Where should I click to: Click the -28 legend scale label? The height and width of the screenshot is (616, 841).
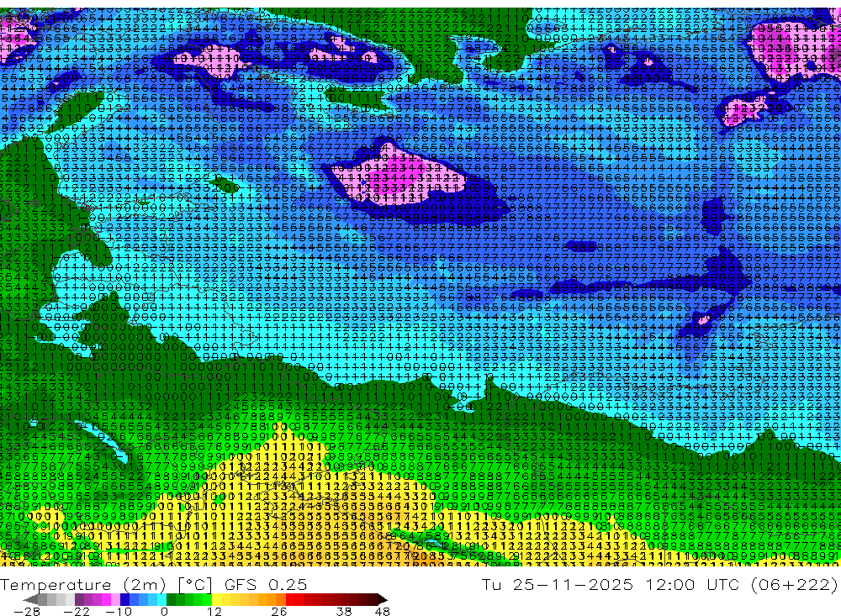click(x=27, y=611)
